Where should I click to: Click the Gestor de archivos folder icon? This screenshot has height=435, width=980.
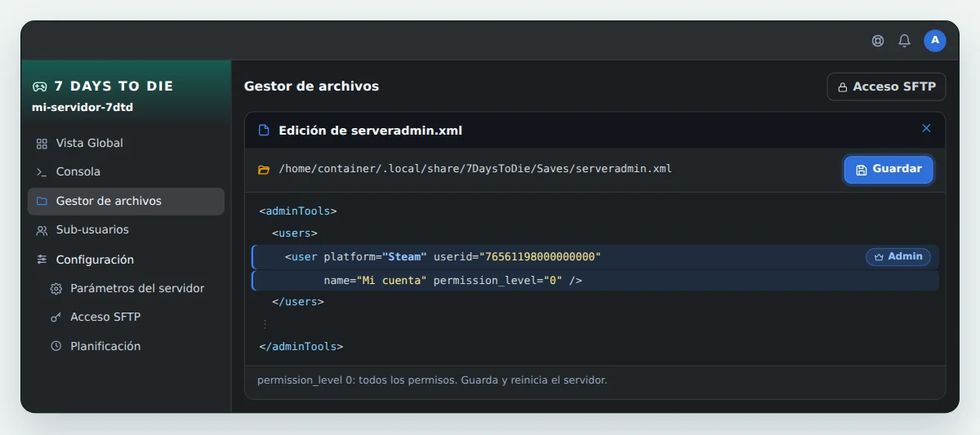tap(42, 202)
